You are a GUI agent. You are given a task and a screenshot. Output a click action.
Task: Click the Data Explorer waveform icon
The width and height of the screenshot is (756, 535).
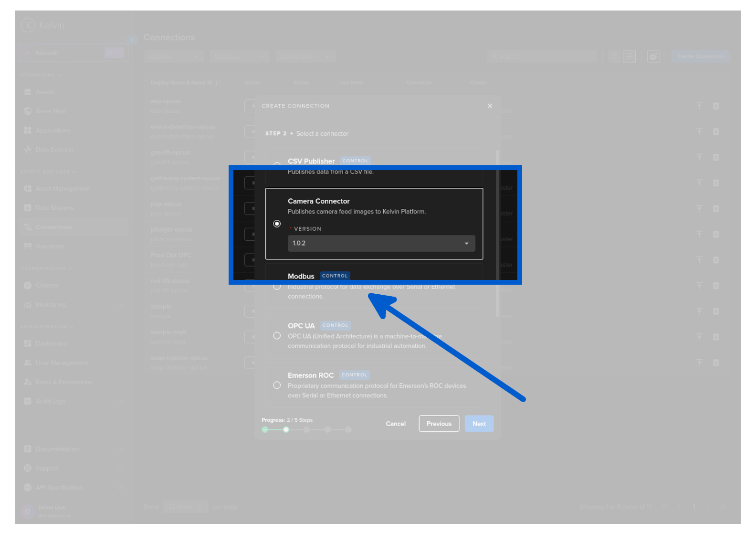28,150
